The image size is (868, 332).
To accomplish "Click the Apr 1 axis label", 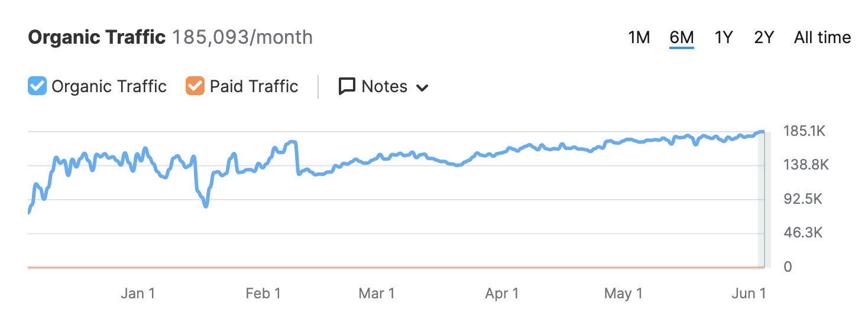I will tap(501, 294).
